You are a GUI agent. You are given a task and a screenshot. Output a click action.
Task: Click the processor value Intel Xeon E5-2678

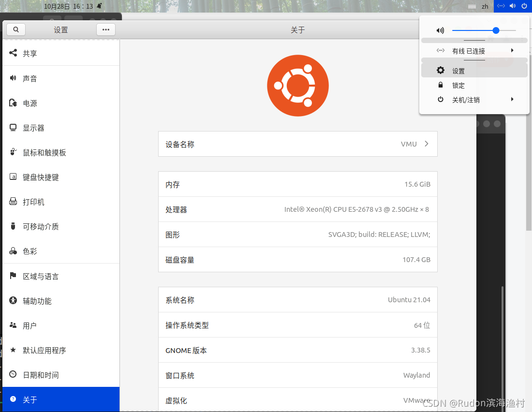click(x=356, y=209)
